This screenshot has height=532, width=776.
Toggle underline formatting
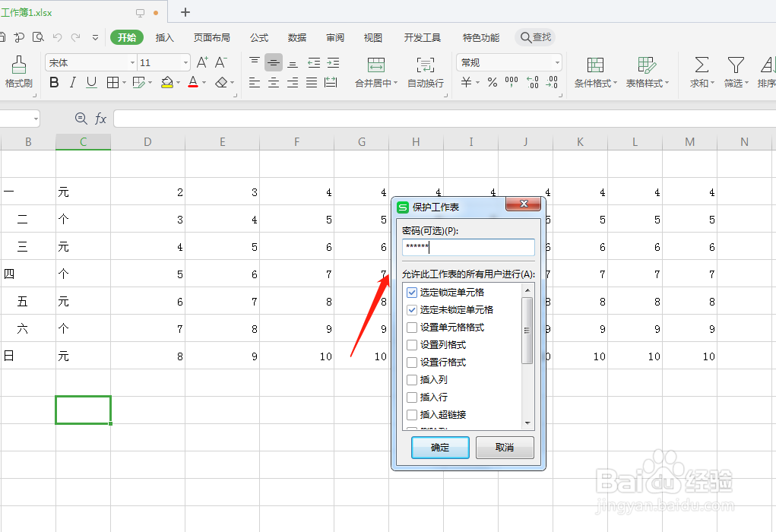coord(91,82)
